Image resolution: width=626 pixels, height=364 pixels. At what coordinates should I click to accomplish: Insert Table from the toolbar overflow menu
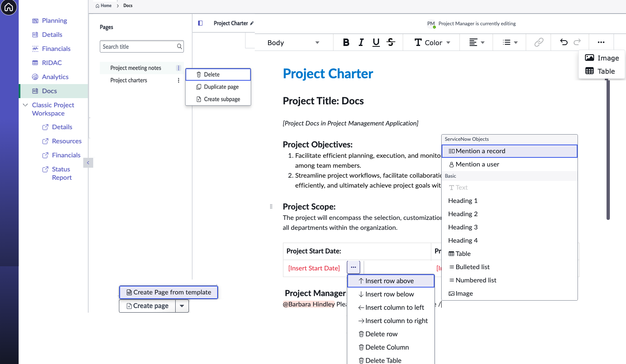tap(600, 71)
